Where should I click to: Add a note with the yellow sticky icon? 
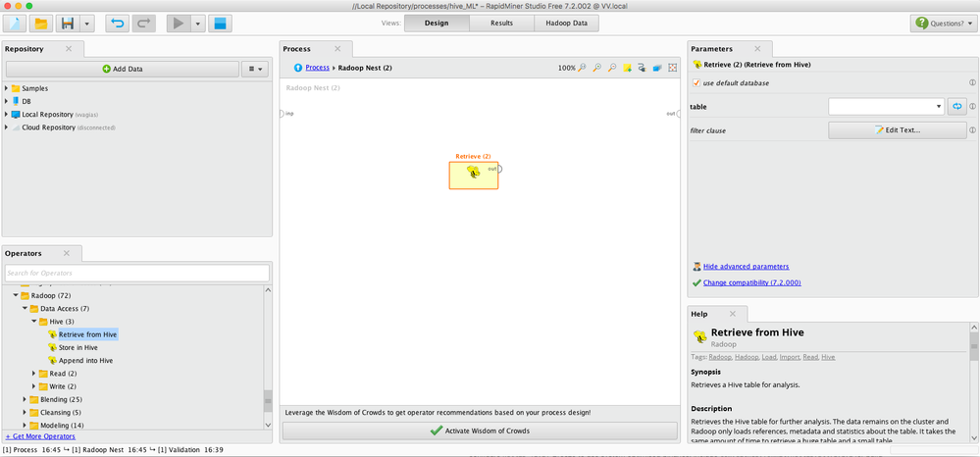click(628, 68)
